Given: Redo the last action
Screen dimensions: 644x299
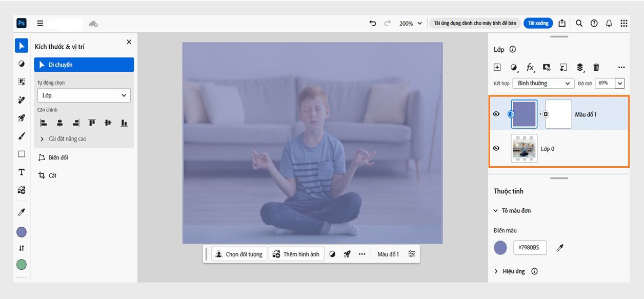Looking at the screenshot, I should point(388,23).
